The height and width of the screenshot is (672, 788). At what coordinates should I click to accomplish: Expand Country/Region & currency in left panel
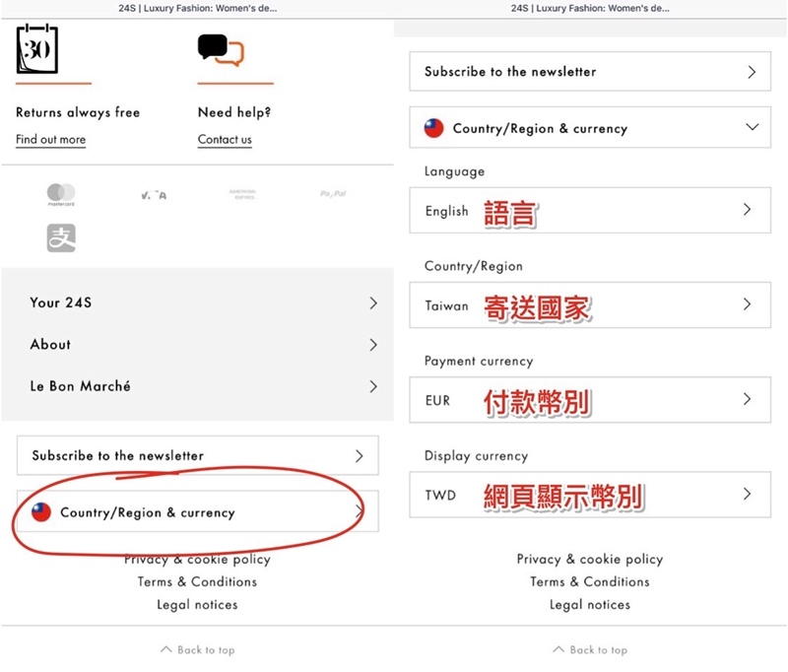click(x=198, y=511)
